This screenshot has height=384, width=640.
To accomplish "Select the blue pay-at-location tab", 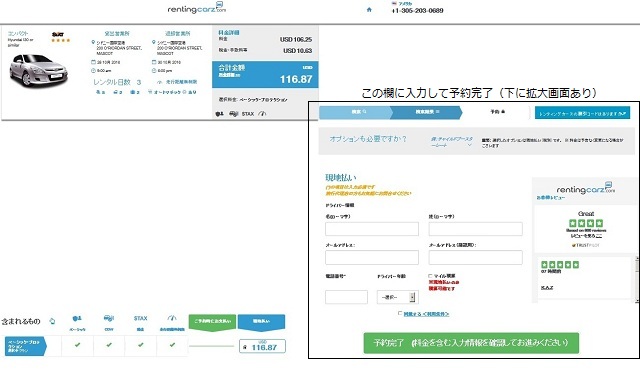I will 261,322.
